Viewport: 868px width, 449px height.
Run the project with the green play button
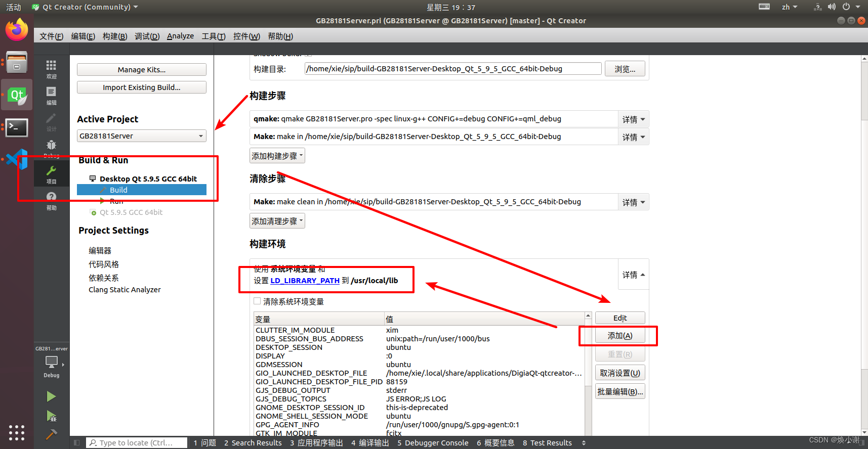(51, 396)
